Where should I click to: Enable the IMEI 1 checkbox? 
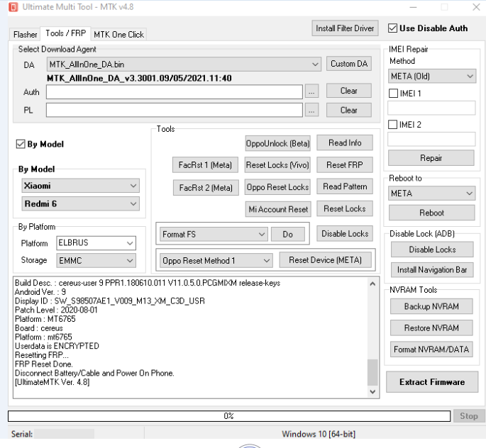click(393, 93)
